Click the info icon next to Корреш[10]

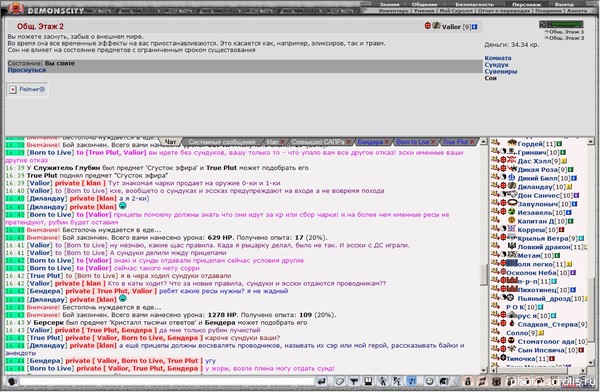click(562, 230)
